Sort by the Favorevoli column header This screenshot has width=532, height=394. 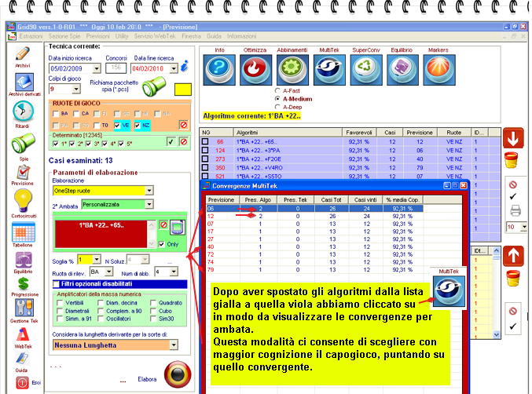359,133
